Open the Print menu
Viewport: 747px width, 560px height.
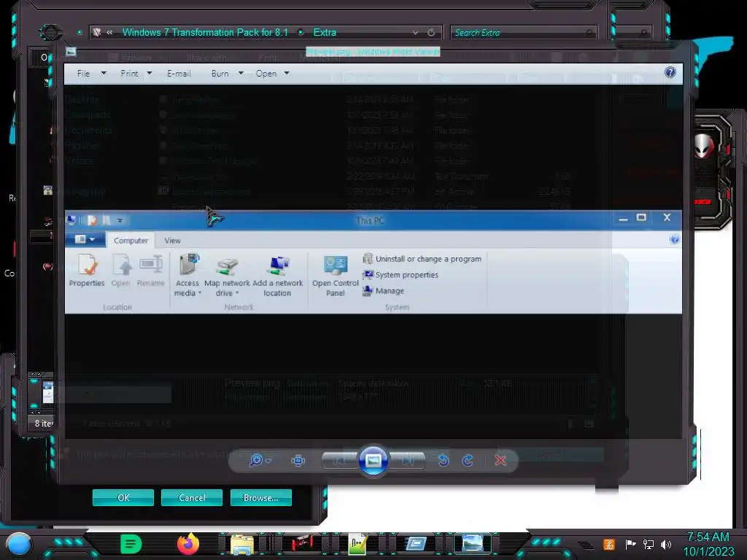point(129,74)
